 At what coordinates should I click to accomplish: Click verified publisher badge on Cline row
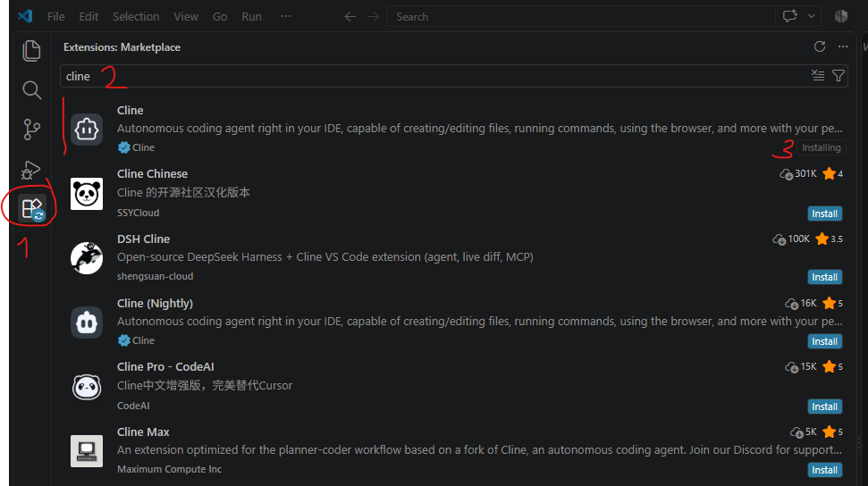click(124, 147)
